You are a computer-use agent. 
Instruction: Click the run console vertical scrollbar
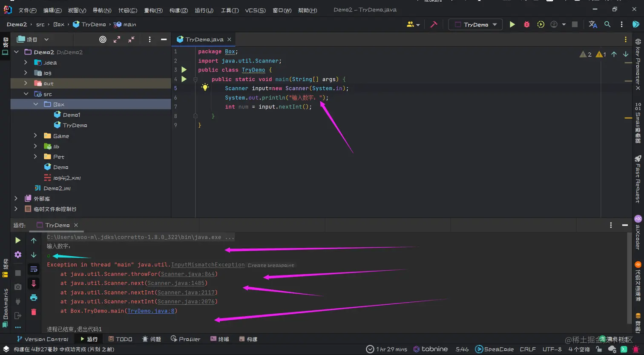[629, 278]
